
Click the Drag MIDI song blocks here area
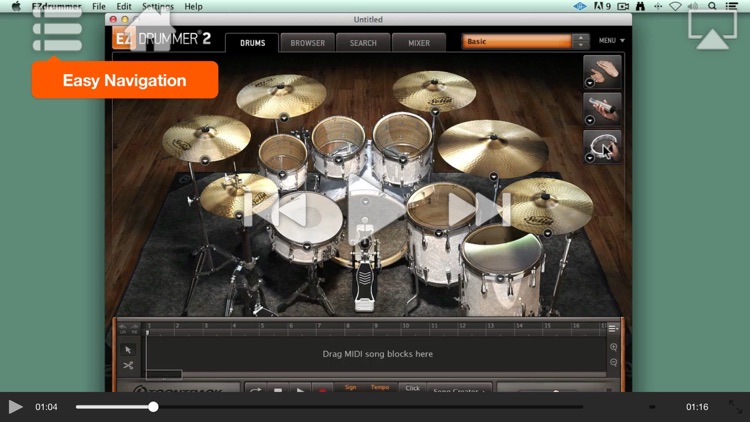click(x=377, y=354)
